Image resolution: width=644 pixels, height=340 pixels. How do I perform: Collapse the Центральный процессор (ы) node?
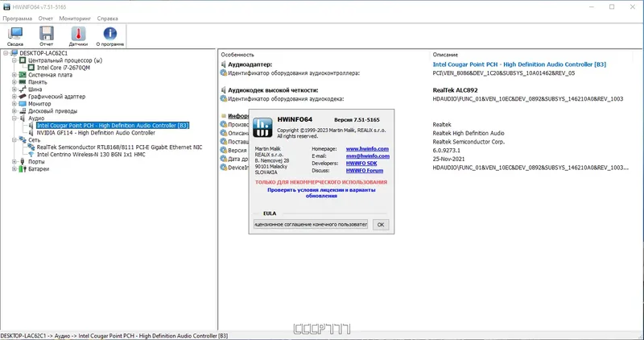click(x=14, y=60)
